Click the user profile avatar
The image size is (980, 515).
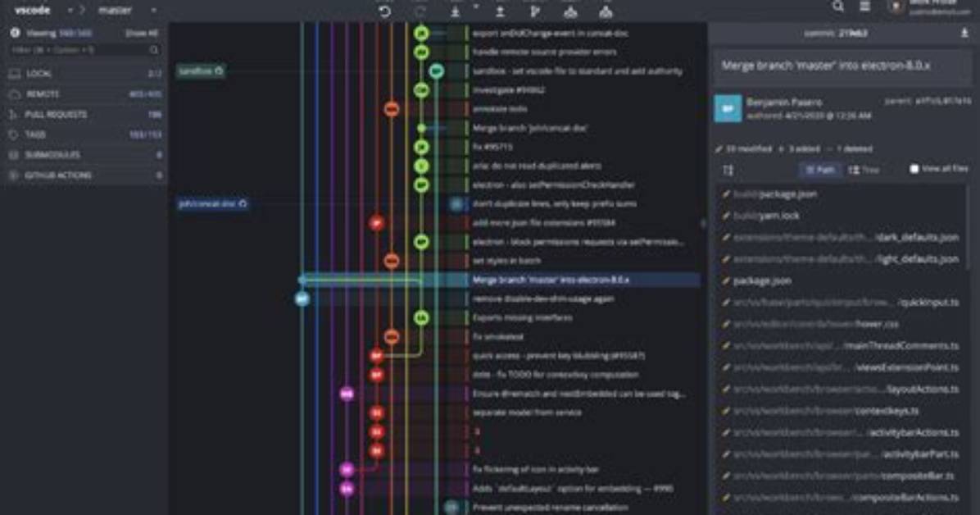pos(896,7)
